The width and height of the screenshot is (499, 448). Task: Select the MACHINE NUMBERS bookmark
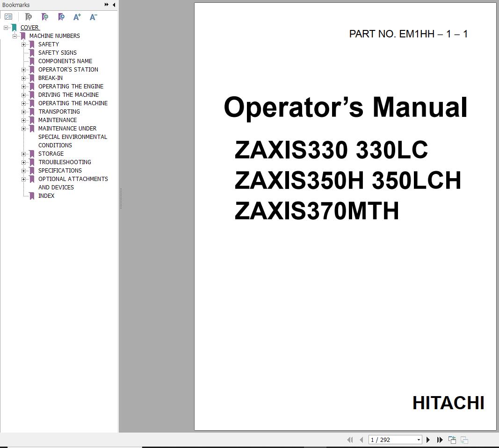(54, 36)
